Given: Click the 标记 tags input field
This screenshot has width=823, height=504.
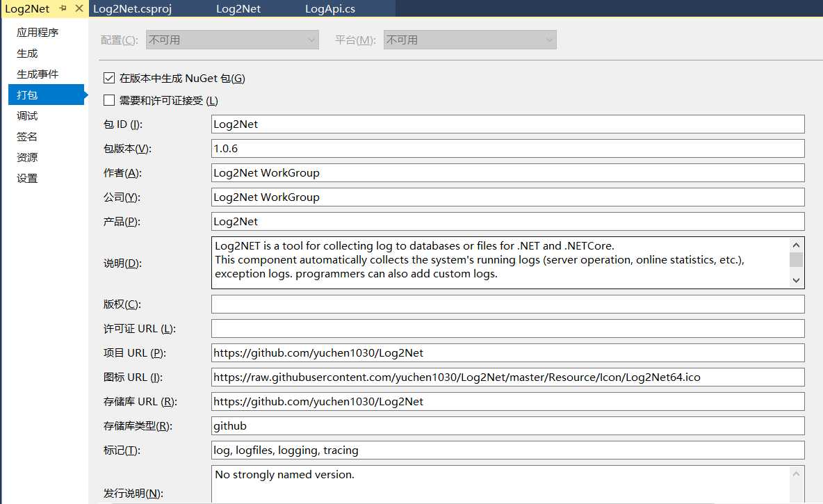Looking at the screenshot, I should pyautogui.click(x=507, y=450).
